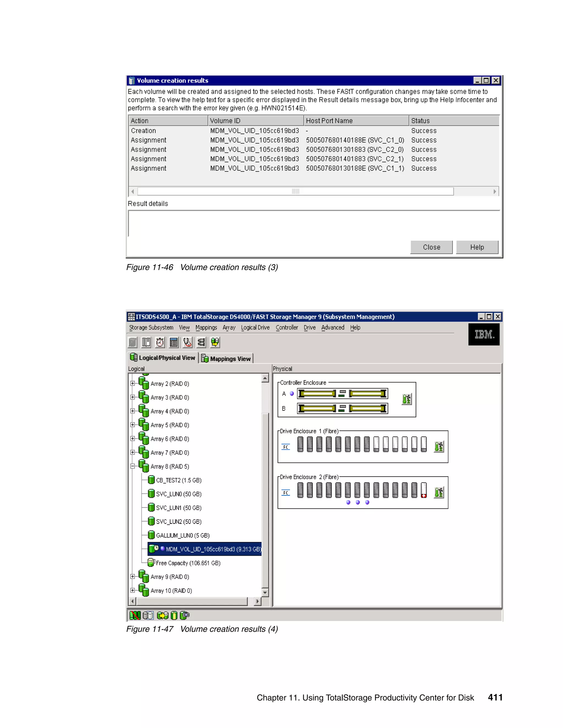Viewport: 563px width, 728px height.
Task: Select first drive in Drive Enclosure 1
Action: pos(300,444)
